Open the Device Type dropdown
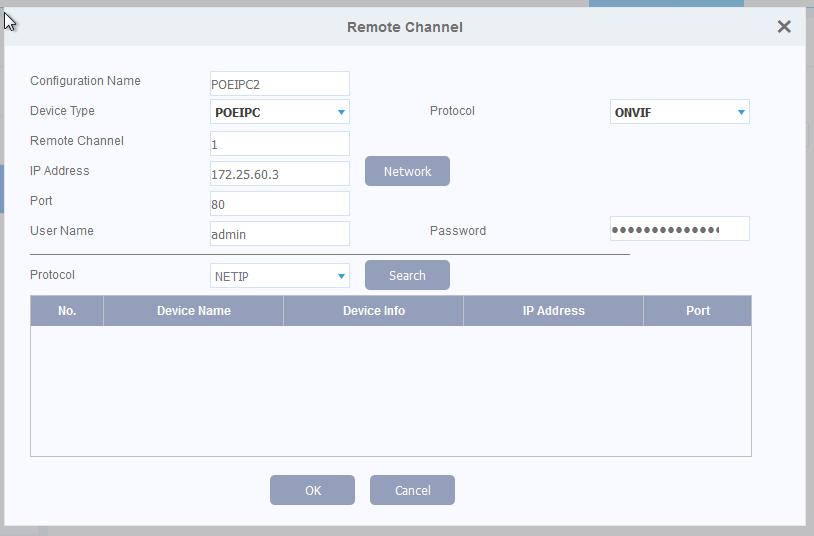The height and width of the screenshot is (536, 814). tap(280, 112)
